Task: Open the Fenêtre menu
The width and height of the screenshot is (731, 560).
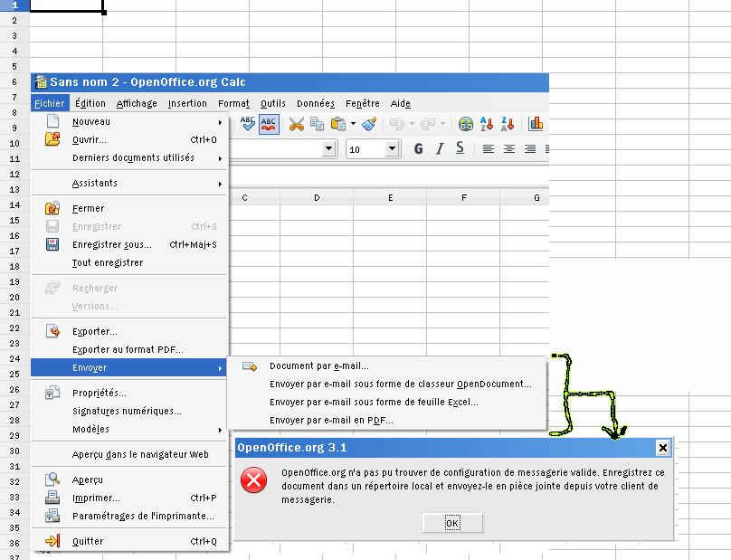Action: click(x=362, y=103)
